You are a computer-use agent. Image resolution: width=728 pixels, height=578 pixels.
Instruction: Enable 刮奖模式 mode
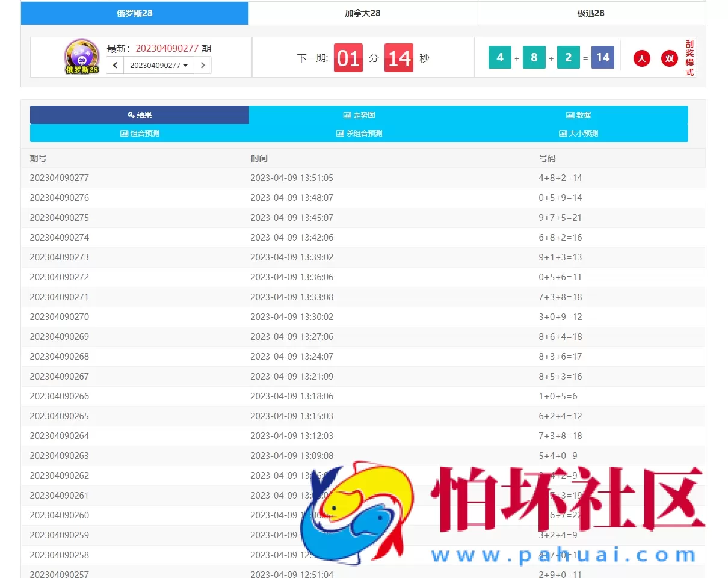coord(689,58)
